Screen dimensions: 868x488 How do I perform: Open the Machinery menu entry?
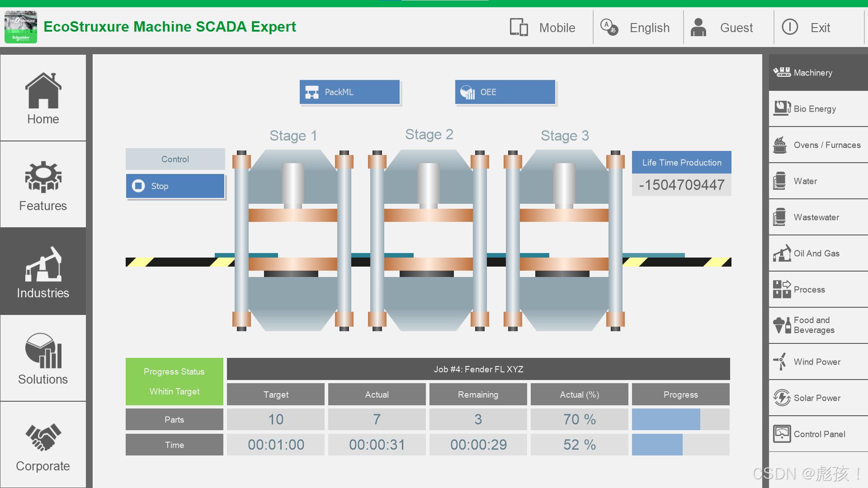tap(818, 73)
